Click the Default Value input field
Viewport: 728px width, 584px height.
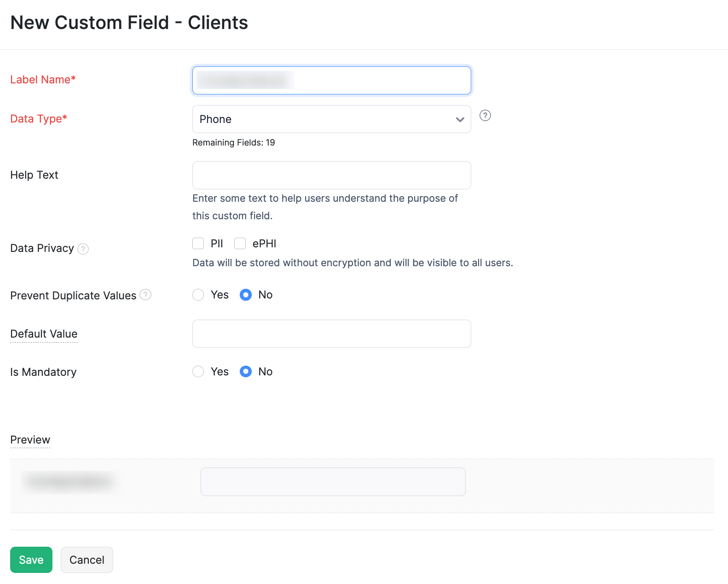click(x=331, y=334)
